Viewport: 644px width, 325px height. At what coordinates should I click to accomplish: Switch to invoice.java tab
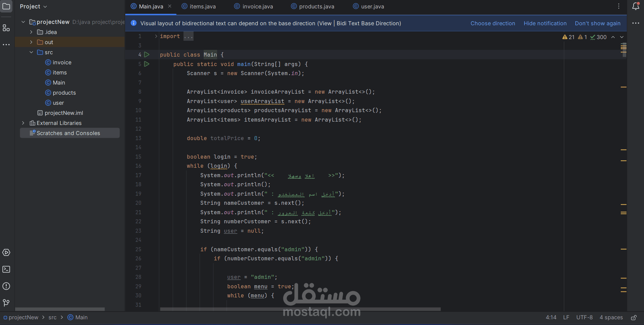click(x=253, y=6)
